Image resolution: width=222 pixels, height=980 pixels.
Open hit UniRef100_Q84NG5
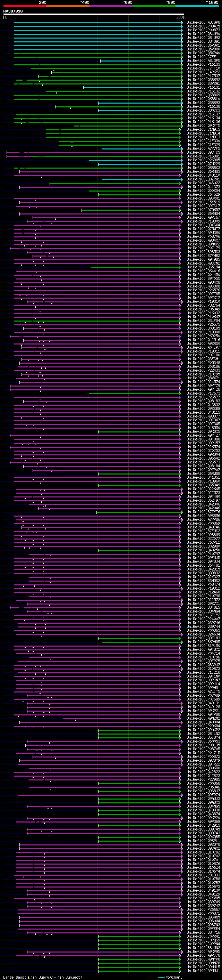[x=203, y=806]
